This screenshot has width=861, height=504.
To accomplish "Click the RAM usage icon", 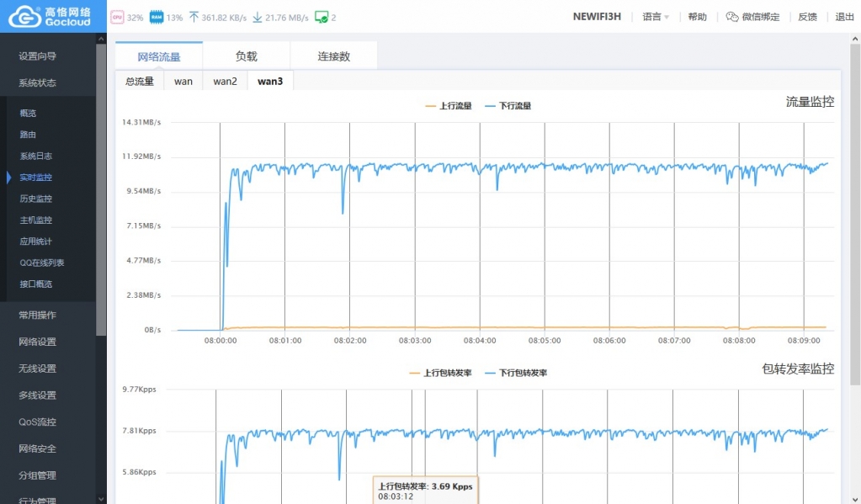I will point(157,17).
